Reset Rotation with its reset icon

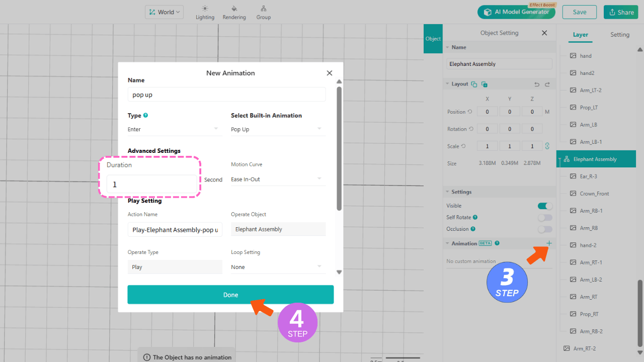click(x=471, y=129)
